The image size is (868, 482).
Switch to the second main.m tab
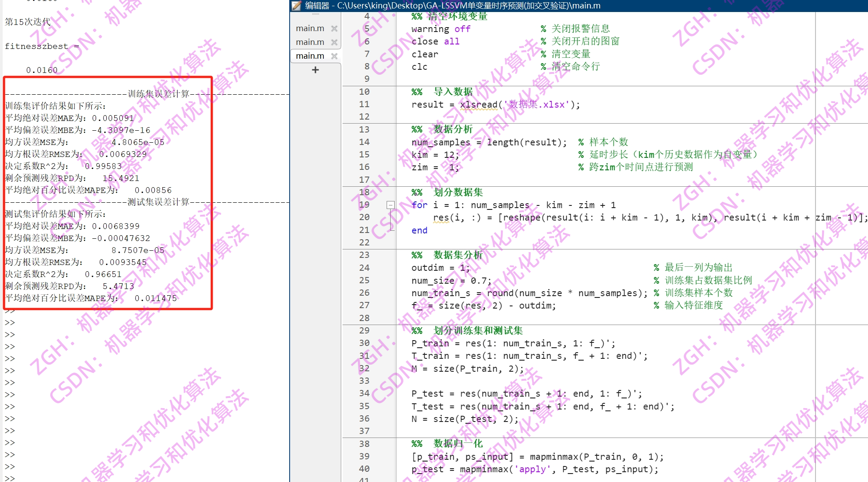tap(310, 42)
